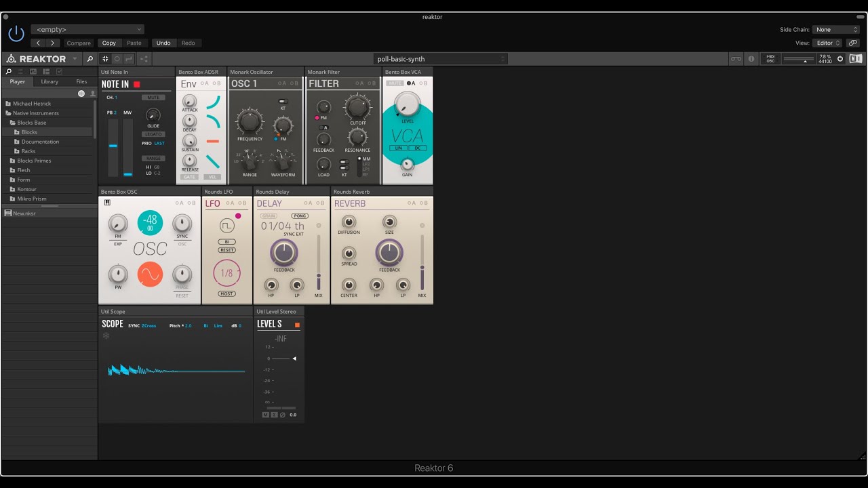
Task: Toggle the LIN mode on VCA
Action: 399,148
